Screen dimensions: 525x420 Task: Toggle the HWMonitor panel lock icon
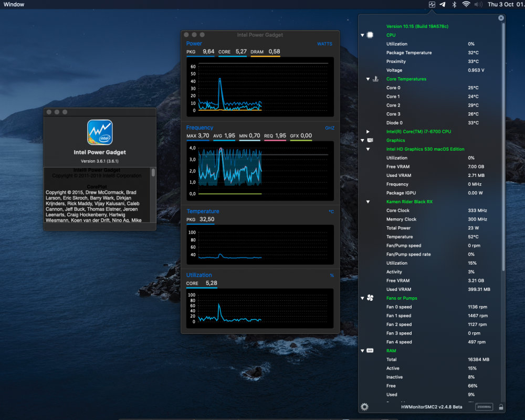[501, 407]
